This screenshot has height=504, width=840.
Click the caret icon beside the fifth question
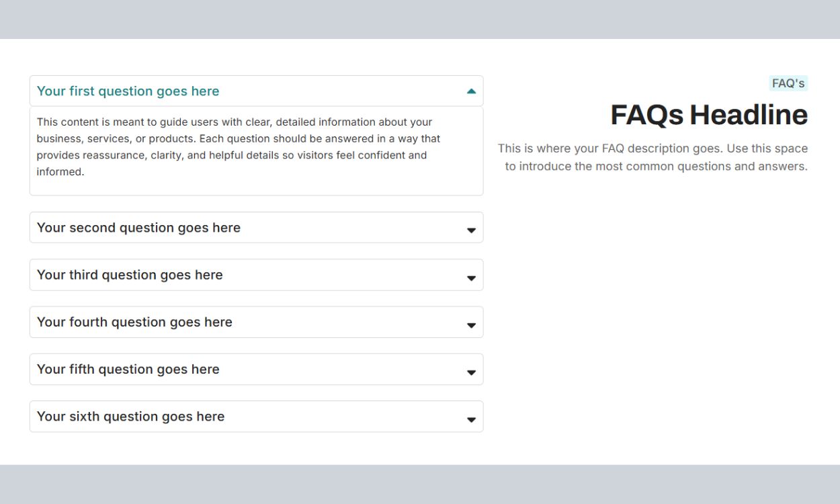pos(471,372)
